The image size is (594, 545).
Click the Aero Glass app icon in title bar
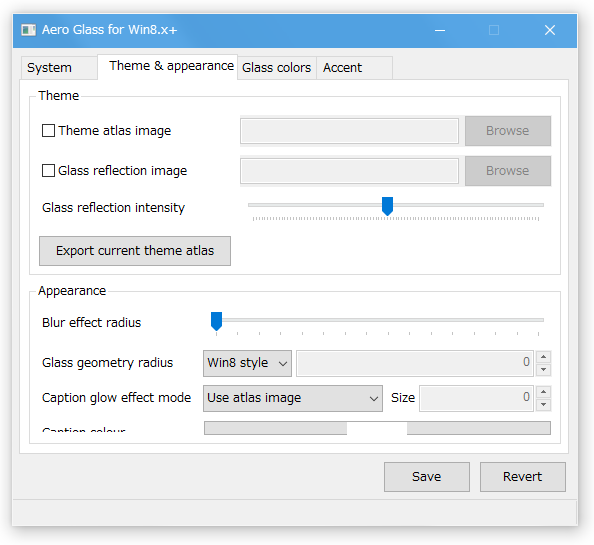click(28, 30)
